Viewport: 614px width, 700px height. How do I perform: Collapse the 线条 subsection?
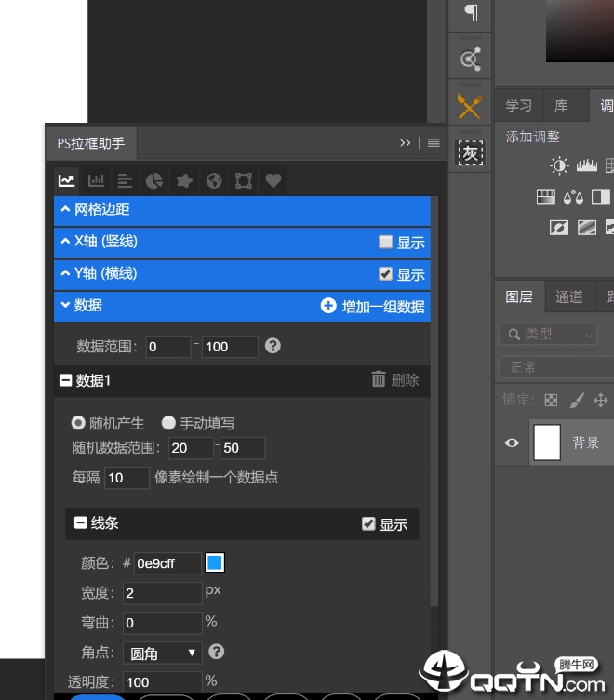point(80,522)
